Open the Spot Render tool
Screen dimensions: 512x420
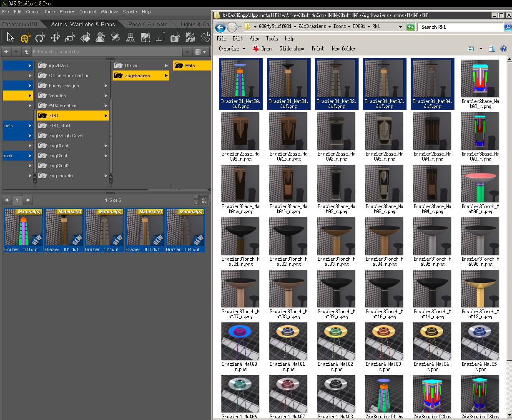click(x=146, y=38)
